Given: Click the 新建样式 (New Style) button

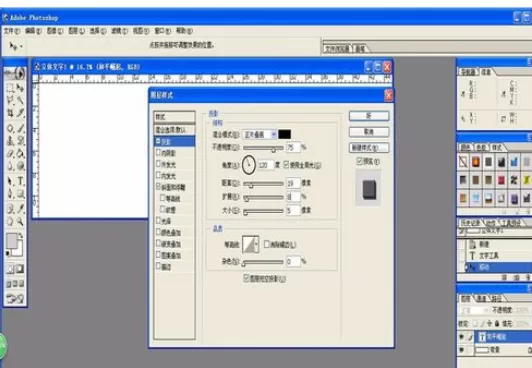Looking at the screenshot, I should (x=369, y=148).
